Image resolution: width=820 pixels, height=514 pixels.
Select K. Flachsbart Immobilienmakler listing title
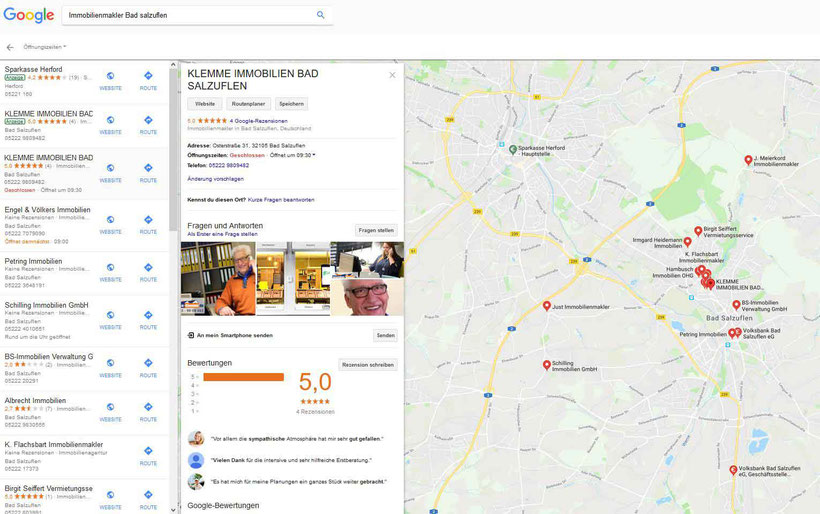coord(54,444)
